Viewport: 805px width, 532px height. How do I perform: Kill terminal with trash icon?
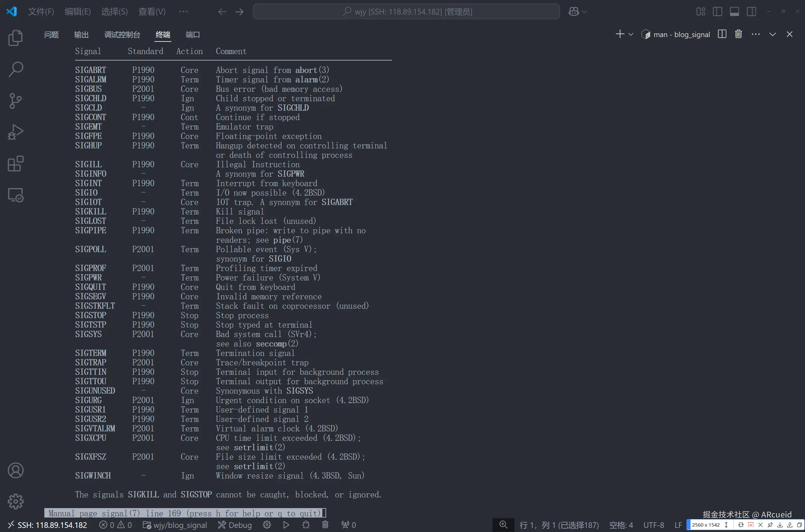pyautogui.click(x=738, y=34)
